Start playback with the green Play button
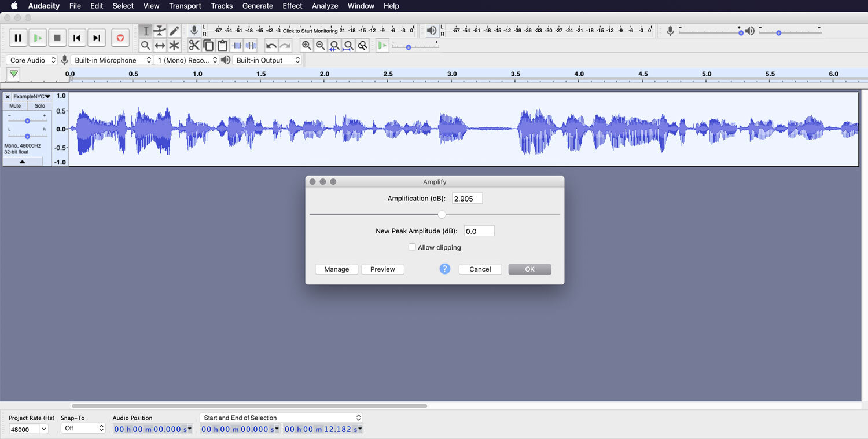Viewport: 868px width, 439px height. tap(38, 38)
